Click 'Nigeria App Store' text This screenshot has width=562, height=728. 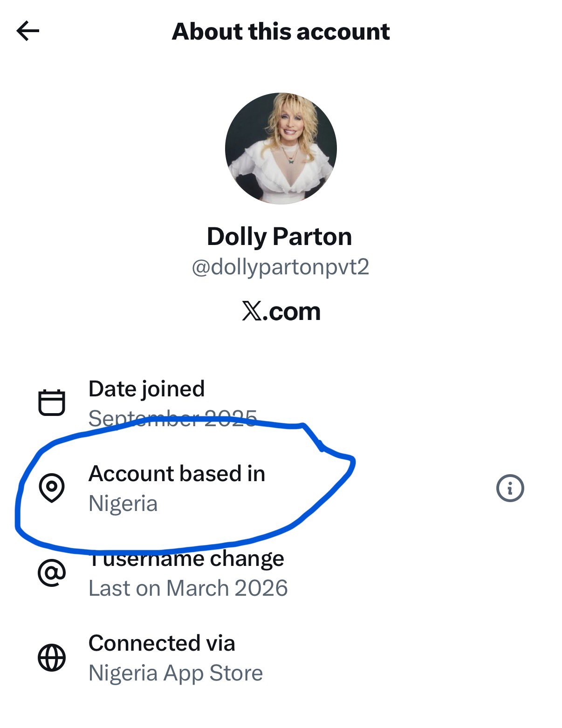176,673
